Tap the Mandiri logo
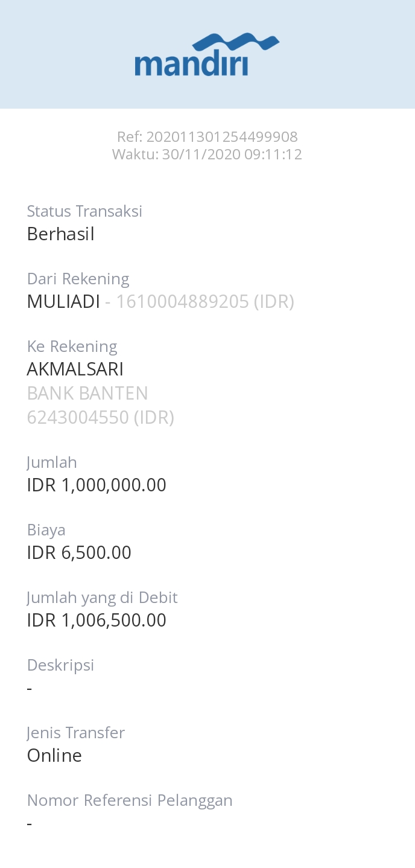 click(x=207, y=56)
